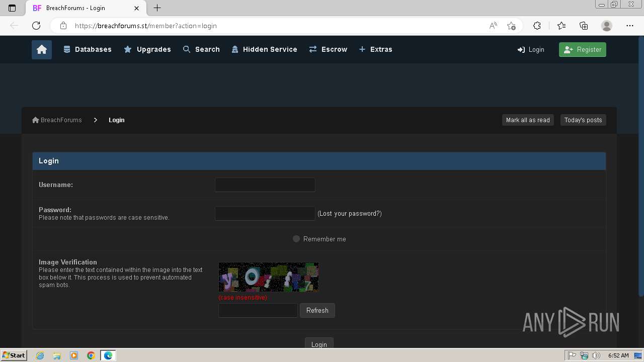The image size is (644, 362).
Task: Open the Databases menu item
Action: pos(88,49)
